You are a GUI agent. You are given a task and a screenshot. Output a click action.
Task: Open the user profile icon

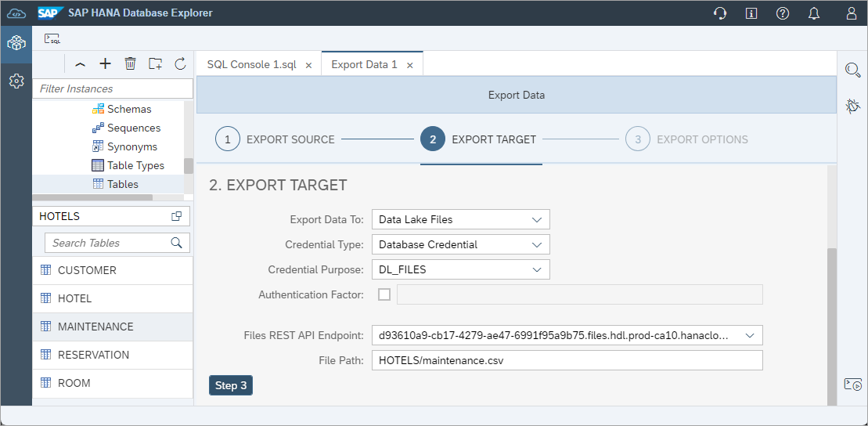pyautogui.click(x=852, y=13)
